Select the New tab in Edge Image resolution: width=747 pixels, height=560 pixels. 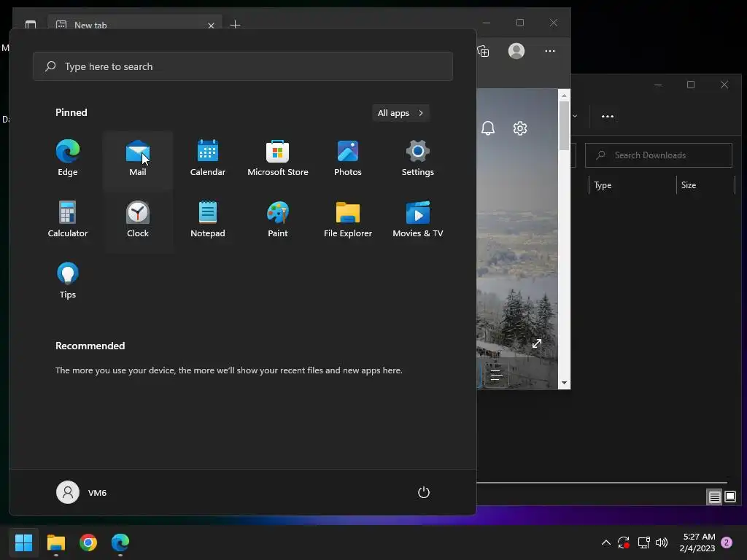tap(133, 23)
